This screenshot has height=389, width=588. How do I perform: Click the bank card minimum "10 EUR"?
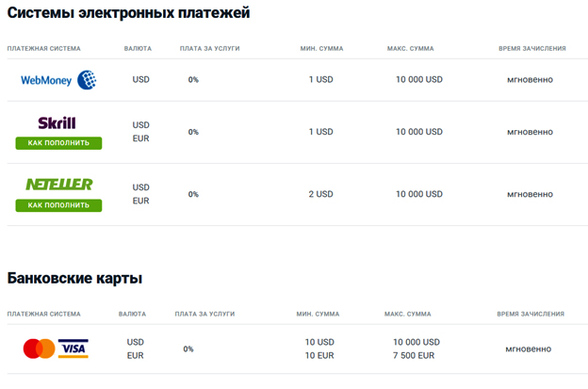(x=319, y=356)
